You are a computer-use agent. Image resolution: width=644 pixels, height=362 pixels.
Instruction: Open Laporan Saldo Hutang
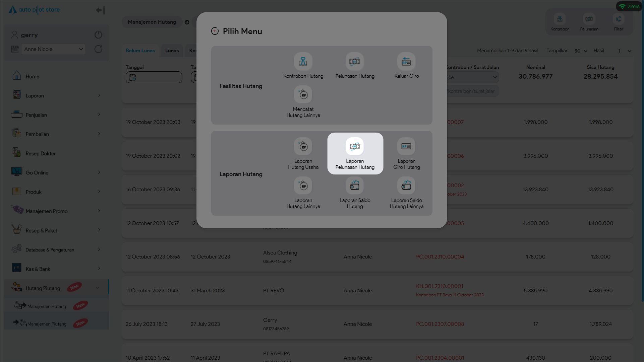(355, 186)
